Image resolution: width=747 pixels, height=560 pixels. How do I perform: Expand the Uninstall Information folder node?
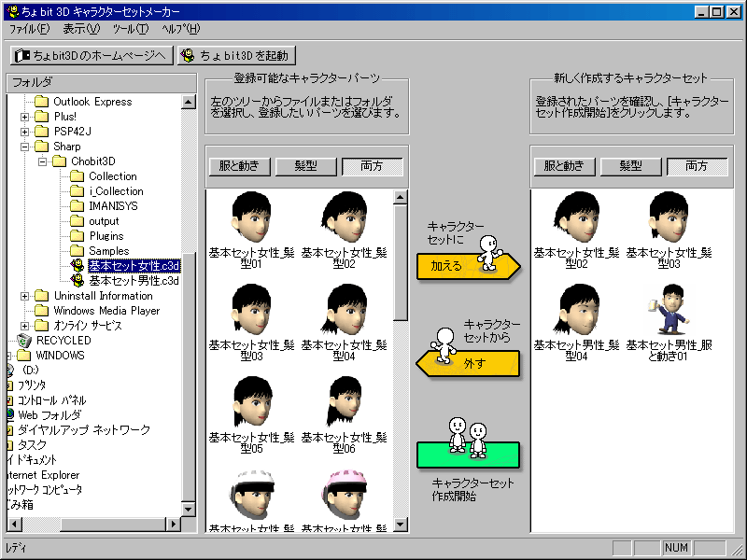coord(25,296)
